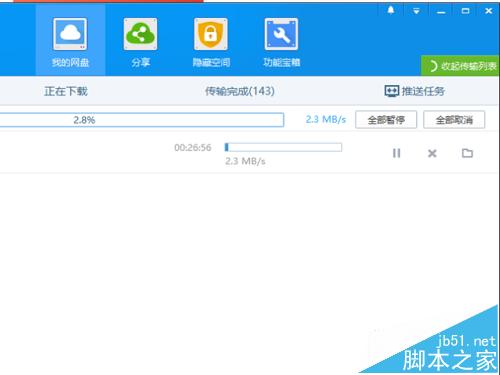Click the 00:26:56 remaining time
The image size is (500, 375).
click(x=193, y=147)
